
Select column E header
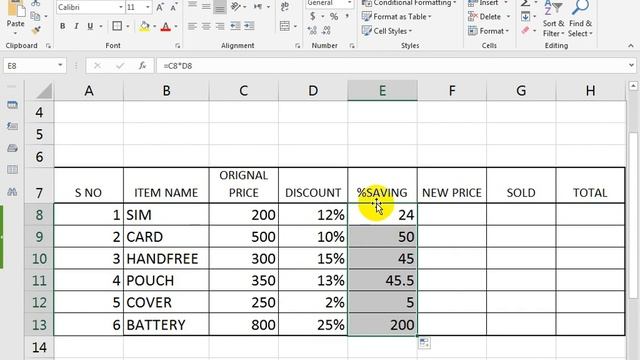(382, 90)
